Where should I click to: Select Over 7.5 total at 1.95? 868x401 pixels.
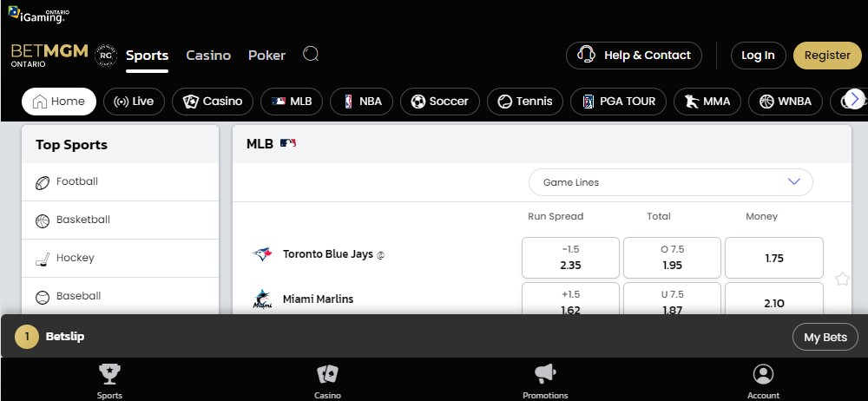(672, 258)
